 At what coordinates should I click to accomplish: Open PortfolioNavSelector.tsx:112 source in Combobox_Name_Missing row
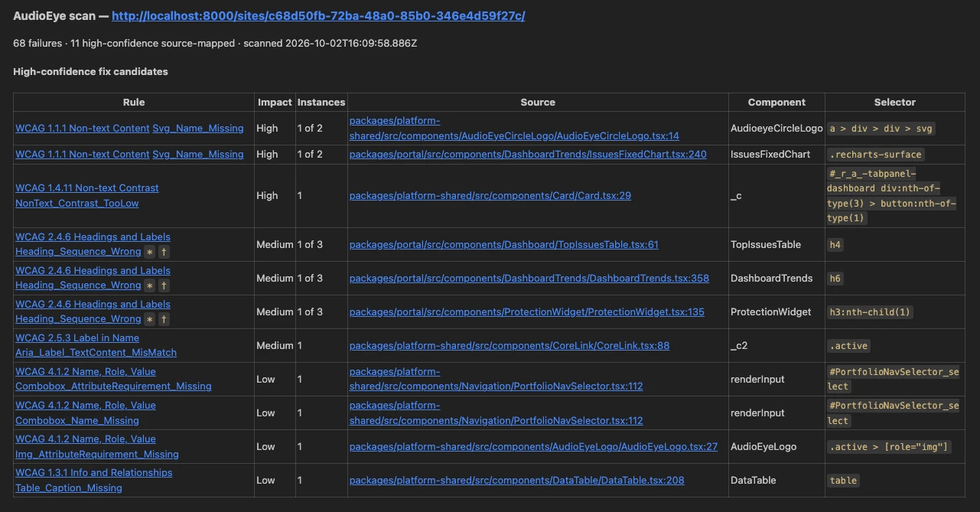497,413
